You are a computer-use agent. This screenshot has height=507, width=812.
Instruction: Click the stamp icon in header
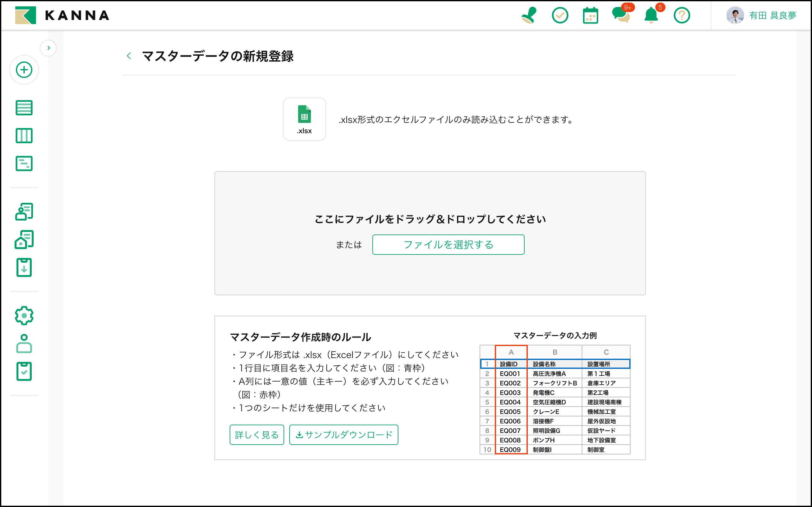tap(529, 16)
